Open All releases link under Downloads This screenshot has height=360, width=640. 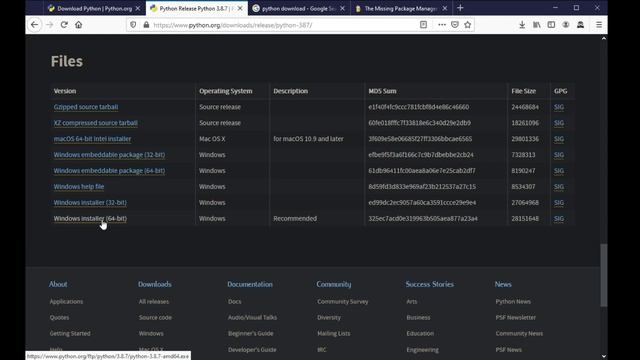(153, 302)
